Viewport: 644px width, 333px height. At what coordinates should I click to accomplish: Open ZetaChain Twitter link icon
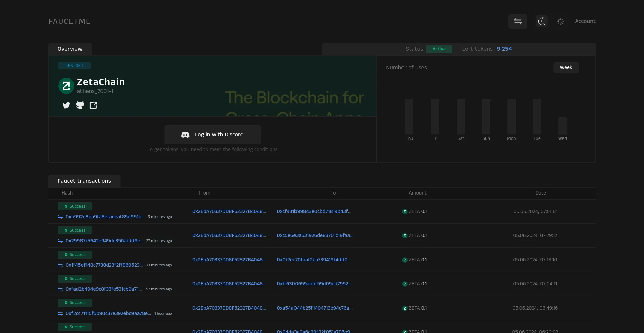(66, 105)
